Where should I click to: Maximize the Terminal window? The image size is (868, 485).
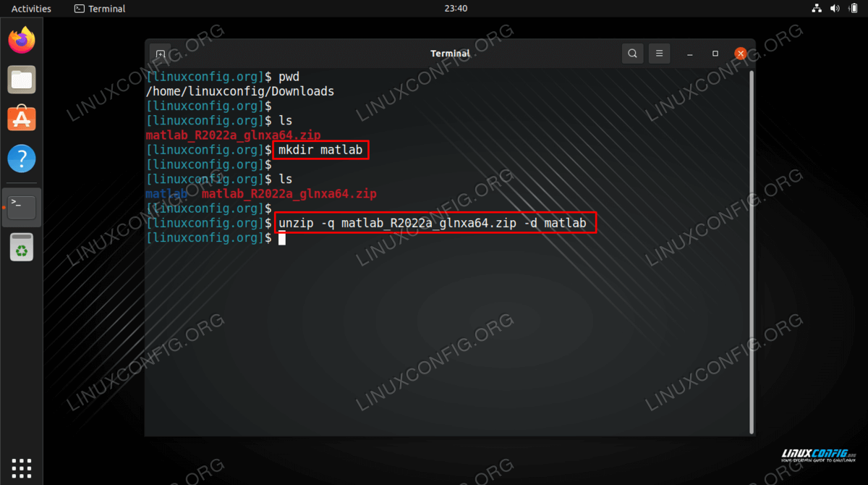point(715,54)
